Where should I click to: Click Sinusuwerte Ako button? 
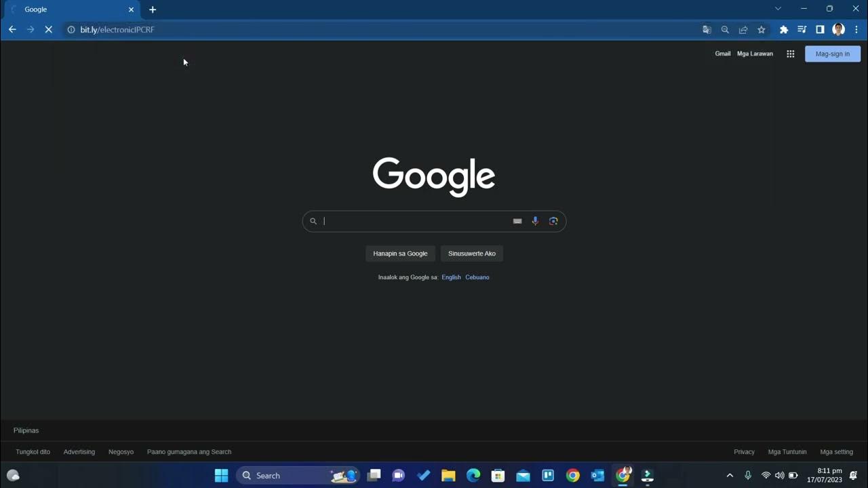click(472, 253)
